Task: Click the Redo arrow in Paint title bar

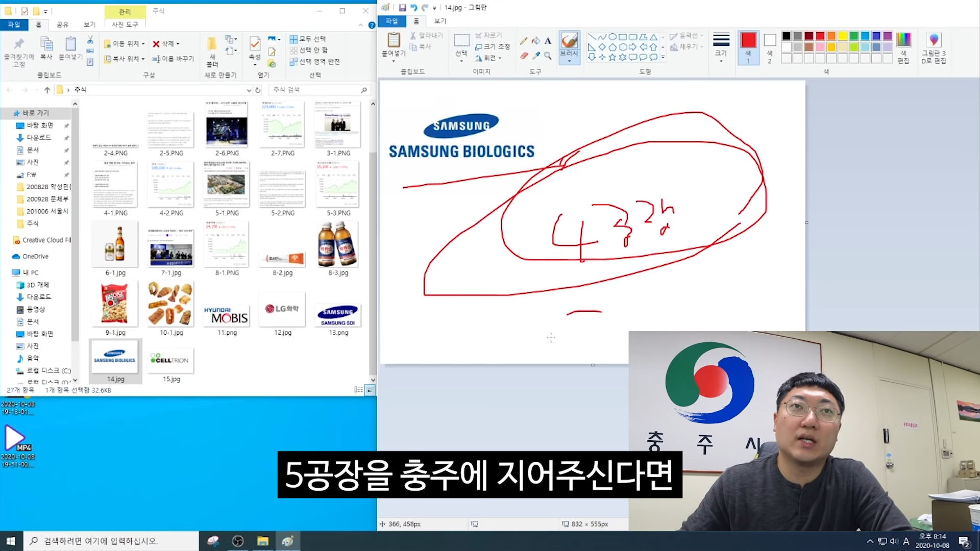Action: pyautogui.click(x=425, y=8)
